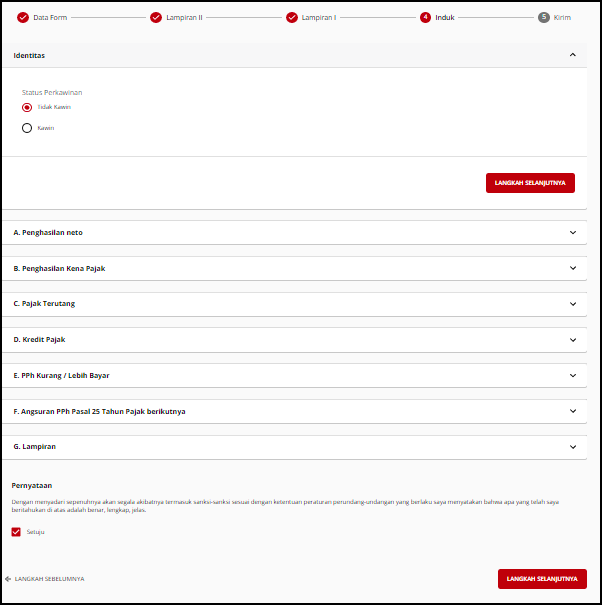Go back via Langkah Sebelumnya link

tap(49, 579)
